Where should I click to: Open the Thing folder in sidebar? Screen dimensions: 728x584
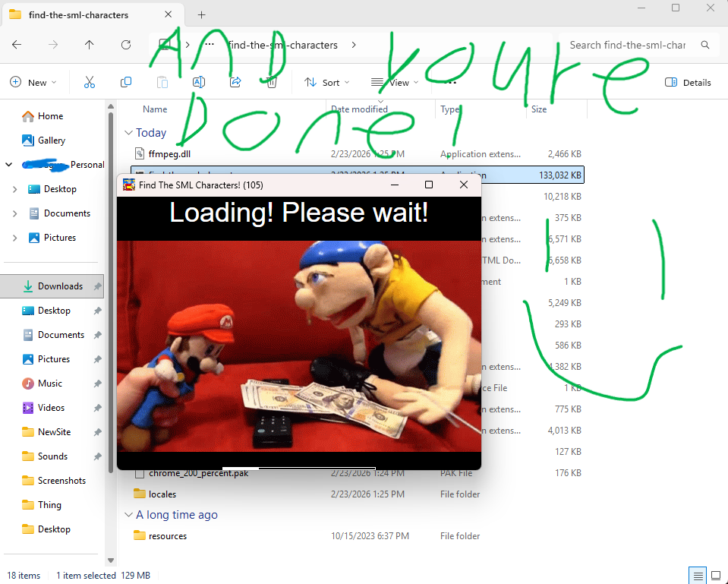tap(49, 504)
